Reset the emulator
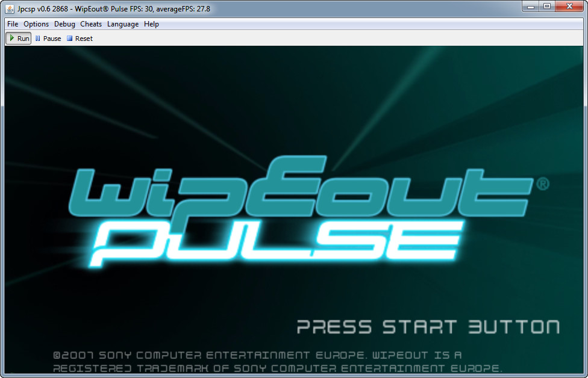Image resolution: width=588 pixels, height=378 pixels. coord(80,38)
